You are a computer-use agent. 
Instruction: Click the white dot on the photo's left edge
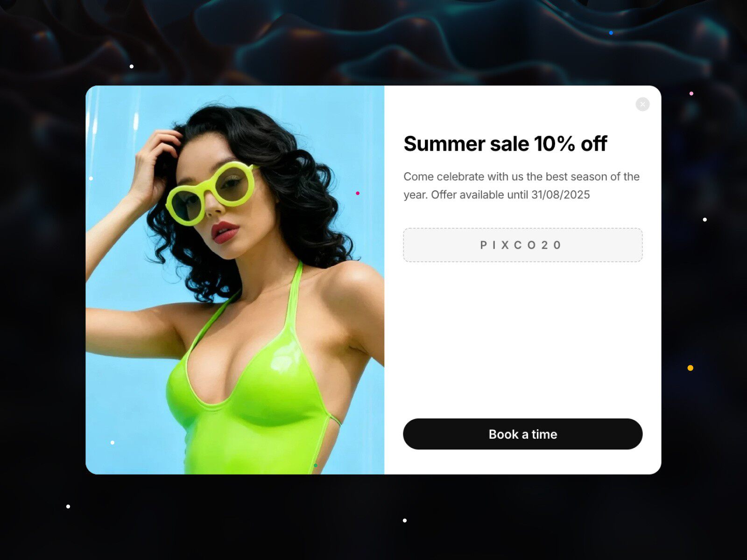91,178
